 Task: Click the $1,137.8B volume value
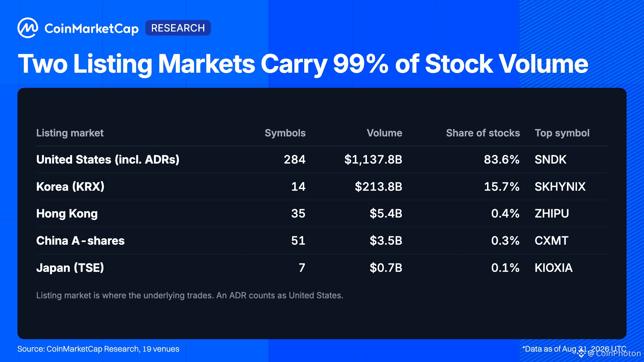pos(373,160)
